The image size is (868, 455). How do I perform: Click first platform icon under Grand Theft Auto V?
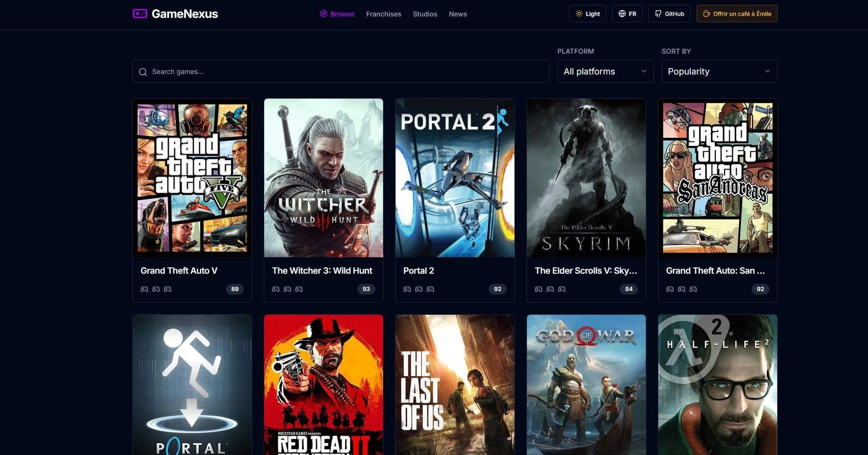point(144,289)
